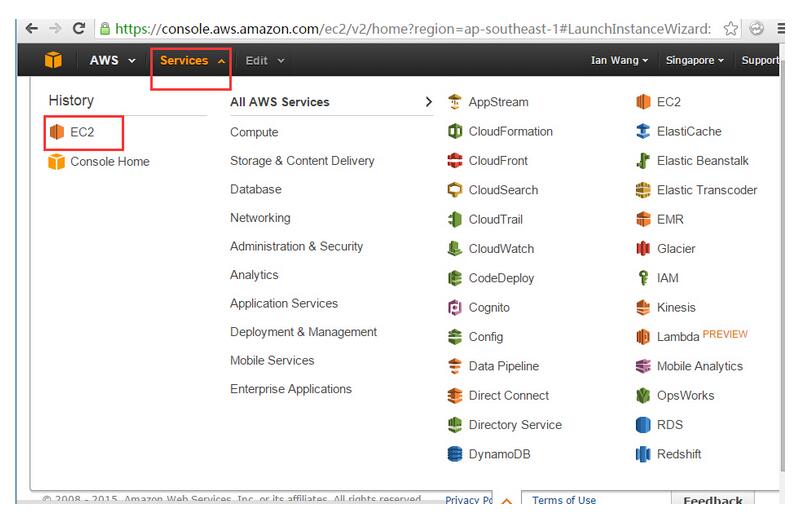
Task: Click the AppStream service icon
Action: (x=454, y=102)
